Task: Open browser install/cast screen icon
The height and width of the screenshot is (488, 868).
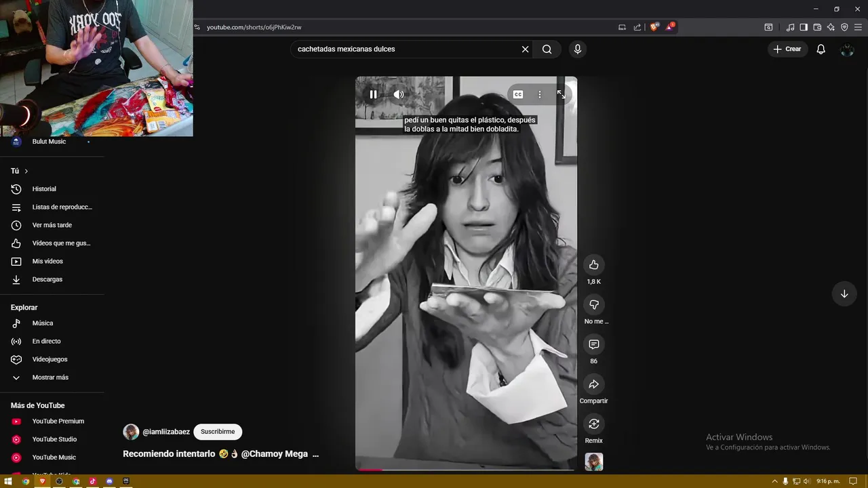Action: point(622,27)
